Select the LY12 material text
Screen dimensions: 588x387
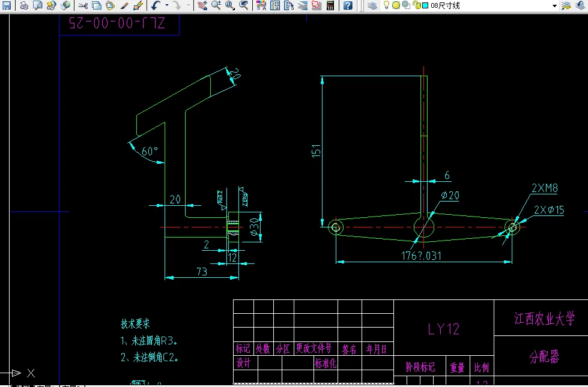[x=444, y=329]
